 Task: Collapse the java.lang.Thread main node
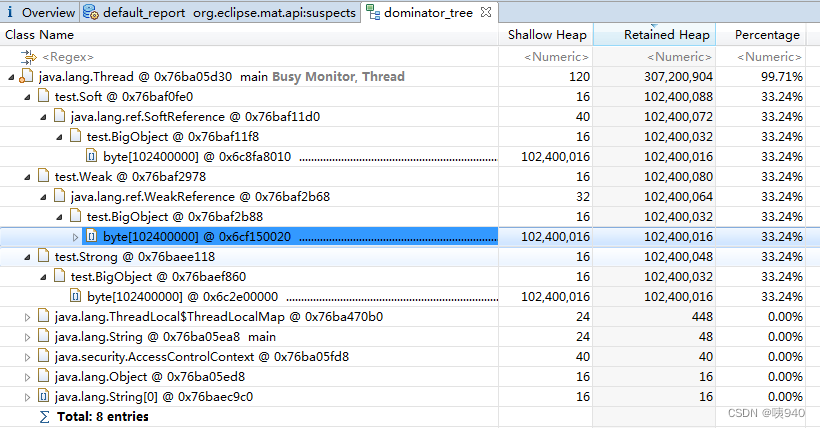point(12,77)
